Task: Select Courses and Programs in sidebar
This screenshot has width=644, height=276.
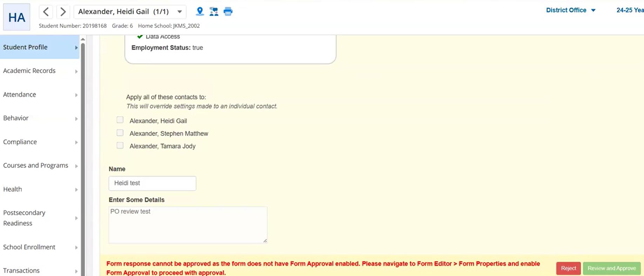Action: click(x=35, y=166)
